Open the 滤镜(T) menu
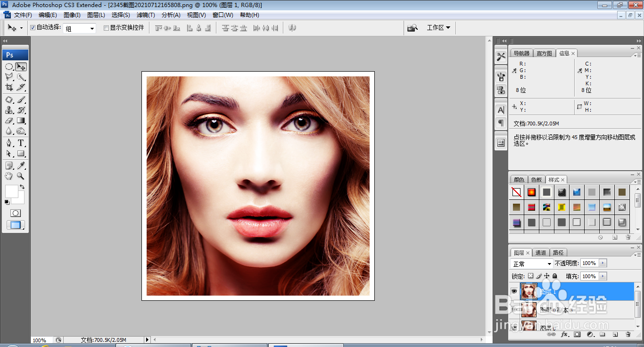The height and width of the screenshot is (347, 644). point(146,15)
